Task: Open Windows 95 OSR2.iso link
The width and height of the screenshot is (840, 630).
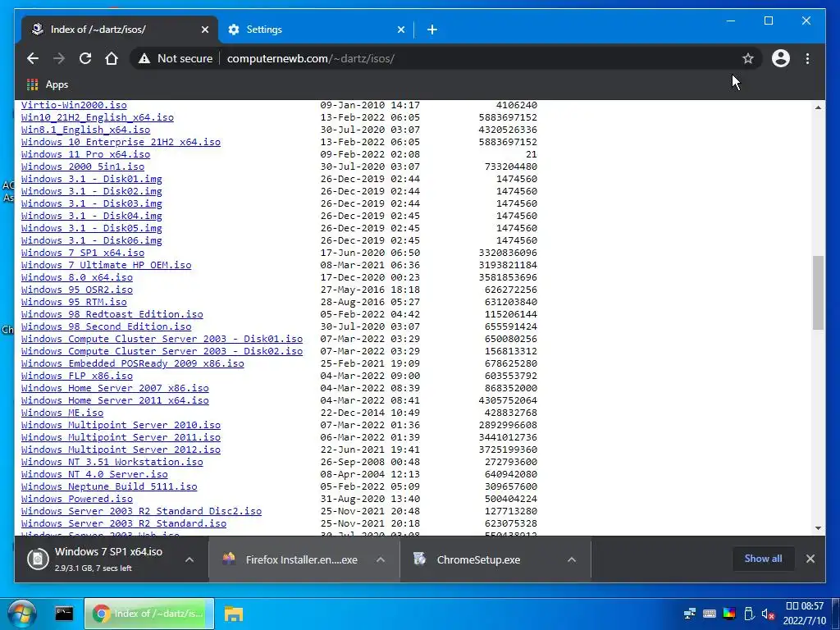Action: [77, 290]
